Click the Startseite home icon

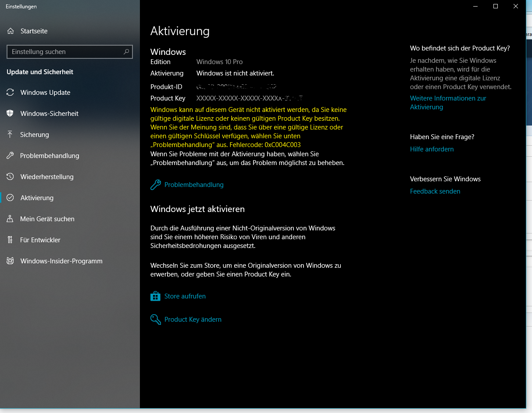[10, 31]
